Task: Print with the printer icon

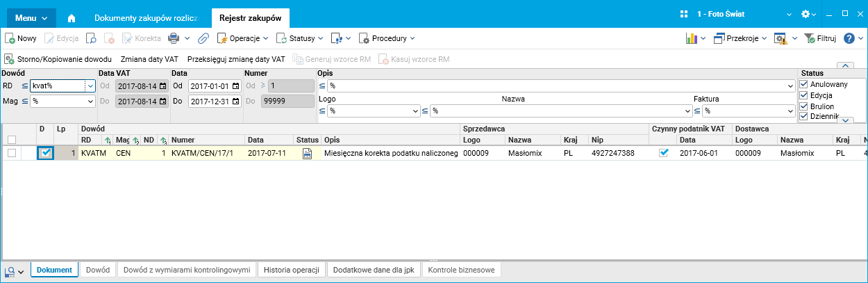Action: 173,38
